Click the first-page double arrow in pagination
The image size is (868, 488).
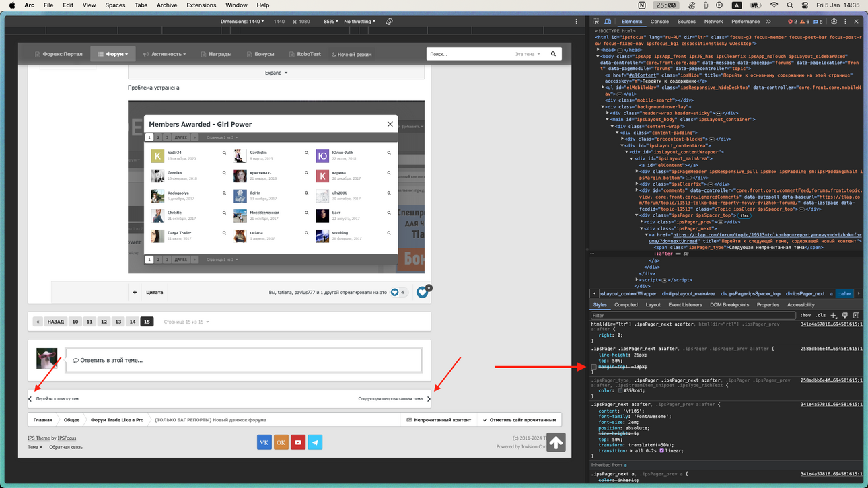pyautogui.click(x=38, y=322)
